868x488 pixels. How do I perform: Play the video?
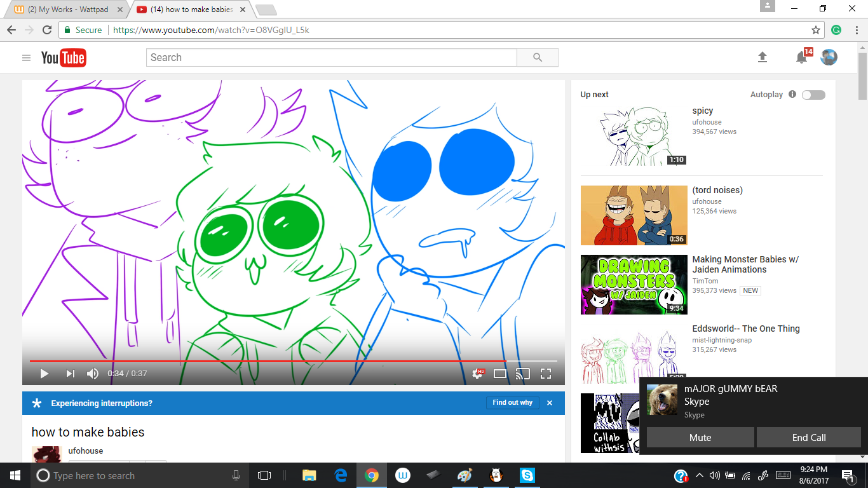coord(44,374)
